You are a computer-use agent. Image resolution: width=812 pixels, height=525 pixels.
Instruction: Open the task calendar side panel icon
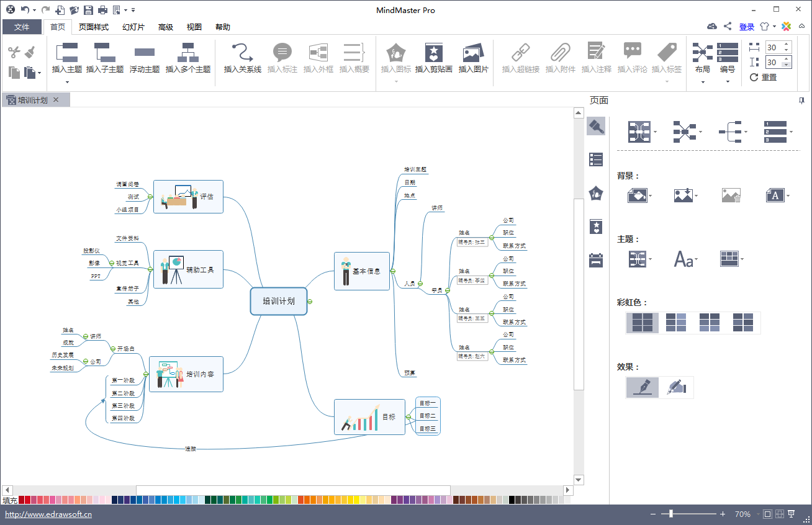596,260
